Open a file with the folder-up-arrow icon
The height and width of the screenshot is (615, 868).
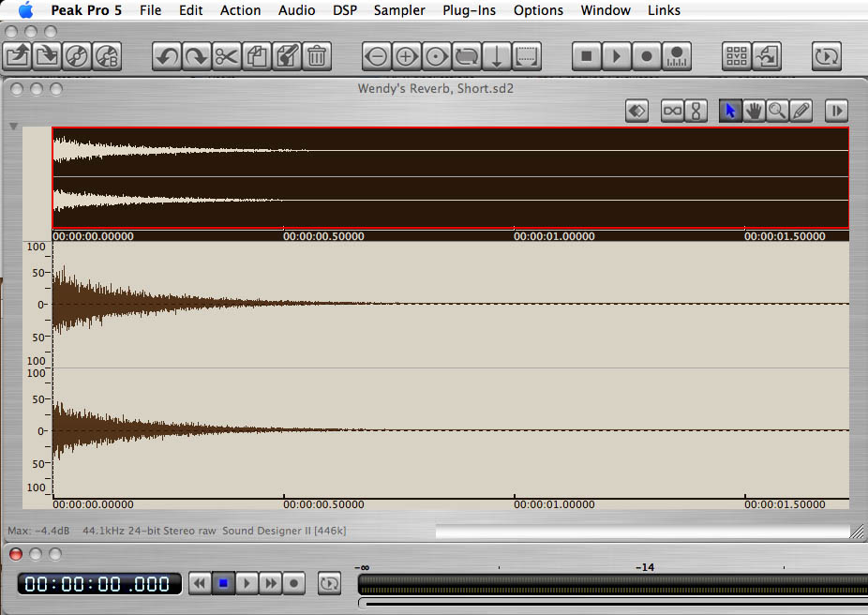click(x=17, y=56)
